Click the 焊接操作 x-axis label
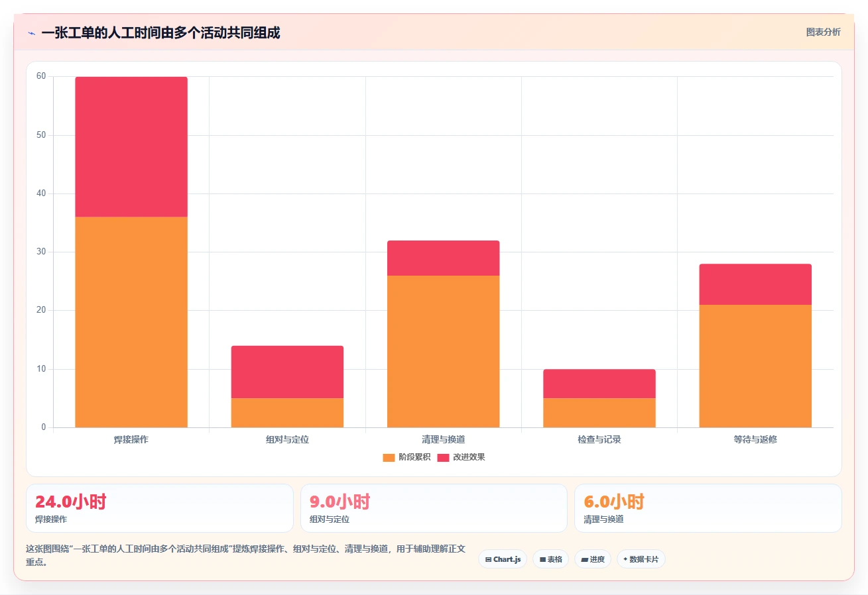 point(131,440)
